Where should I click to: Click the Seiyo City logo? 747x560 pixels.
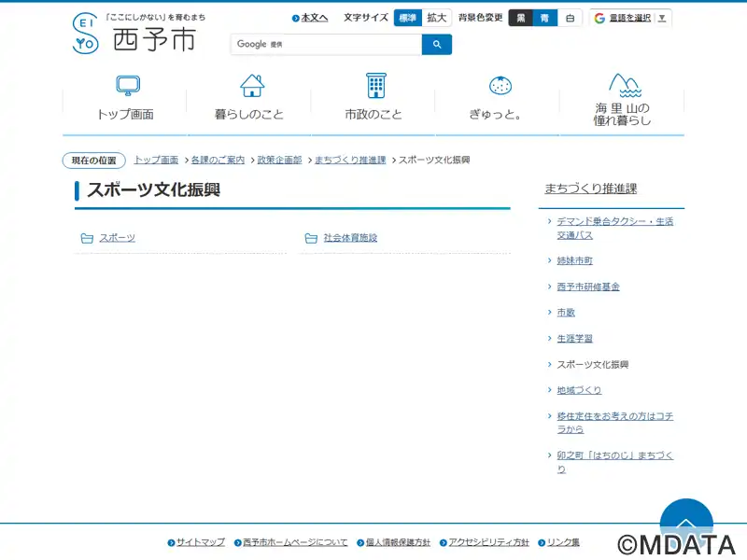[135, 34]
